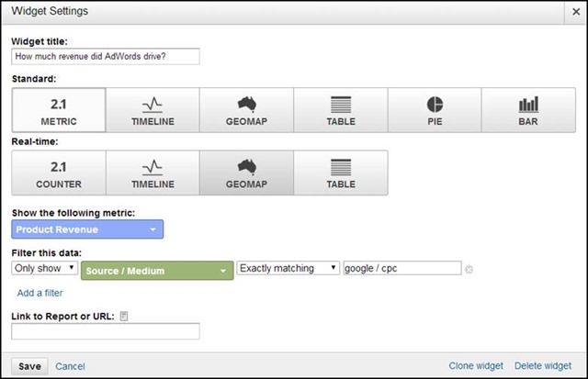Screen dimensions: 588x379
Task: Save the widget settings
Action: click(x=29, y=366)
